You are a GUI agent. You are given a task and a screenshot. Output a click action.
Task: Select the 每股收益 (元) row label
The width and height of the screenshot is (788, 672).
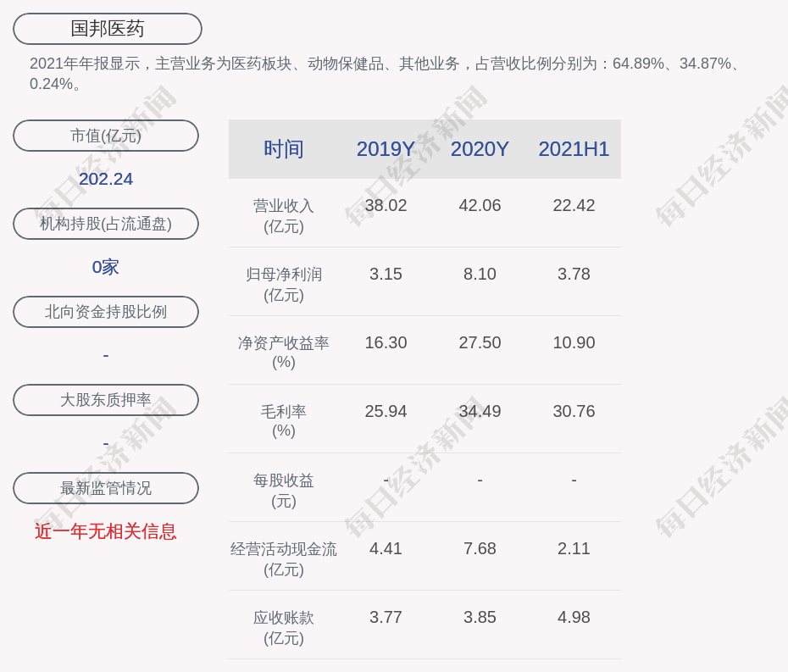coord(284,491)
